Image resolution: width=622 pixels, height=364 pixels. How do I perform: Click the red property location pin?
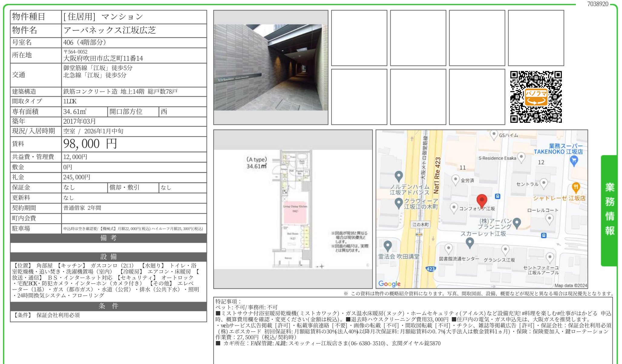tap(482, 201)
